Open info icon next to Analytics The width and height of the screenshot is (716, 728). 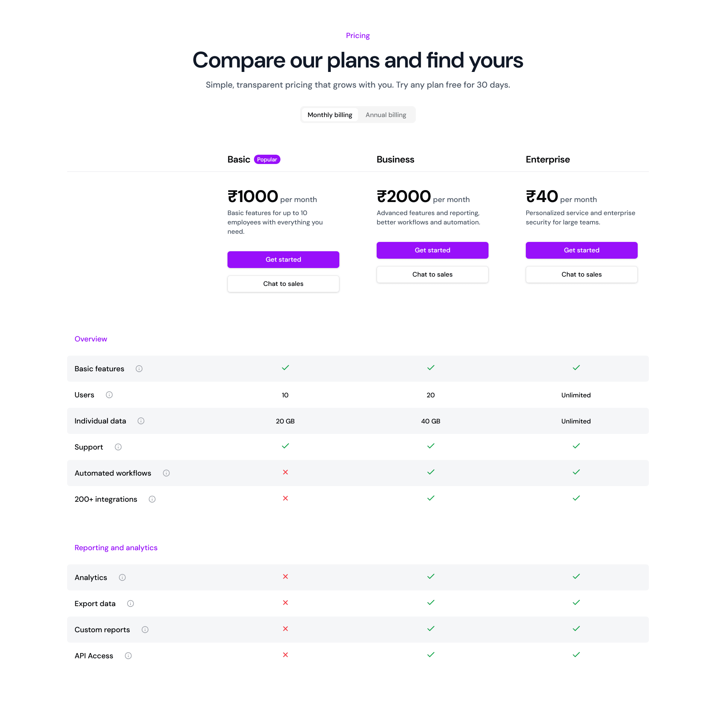point(122,577)
